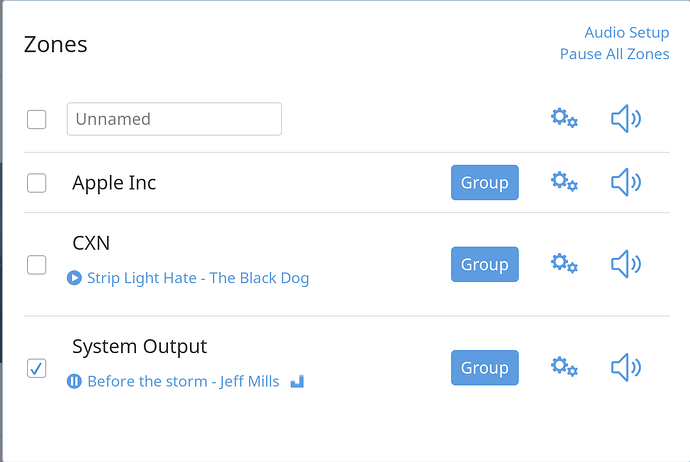Group the Apple Inc zone
This screenshot has width=690, height=462.
click(485, 183)
